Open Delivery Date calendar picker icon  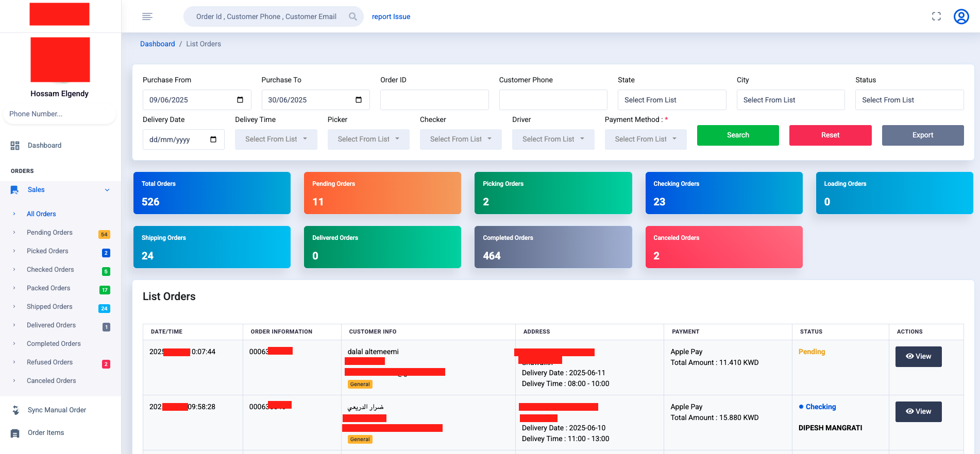pos(213,139)
